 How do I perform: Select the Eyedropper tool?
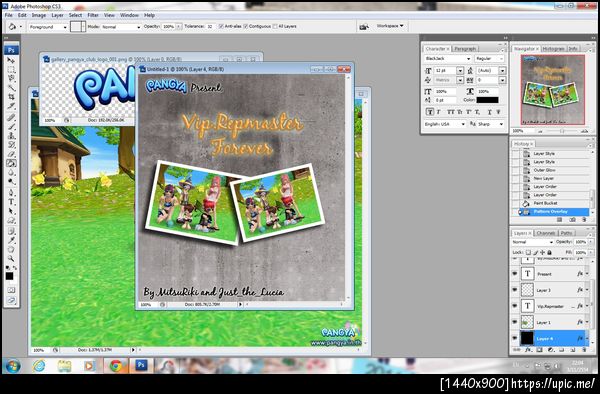click(11, 240)
